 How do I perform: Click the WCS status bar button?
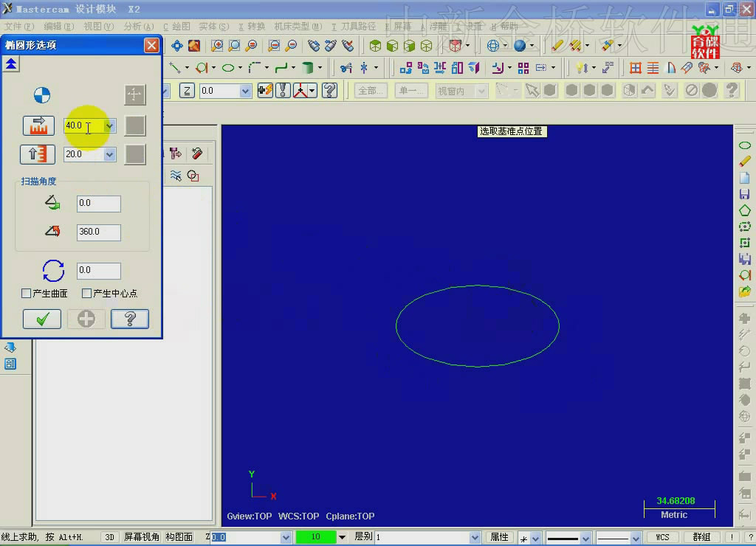pyautogui.click(x=662, y=537)
